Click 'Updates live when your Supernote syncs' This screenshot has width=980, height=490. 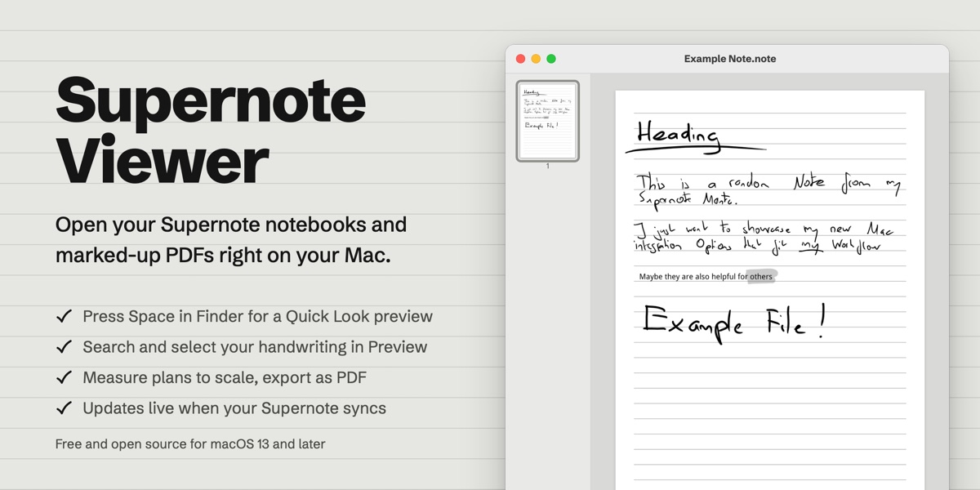tap(234, 408)
